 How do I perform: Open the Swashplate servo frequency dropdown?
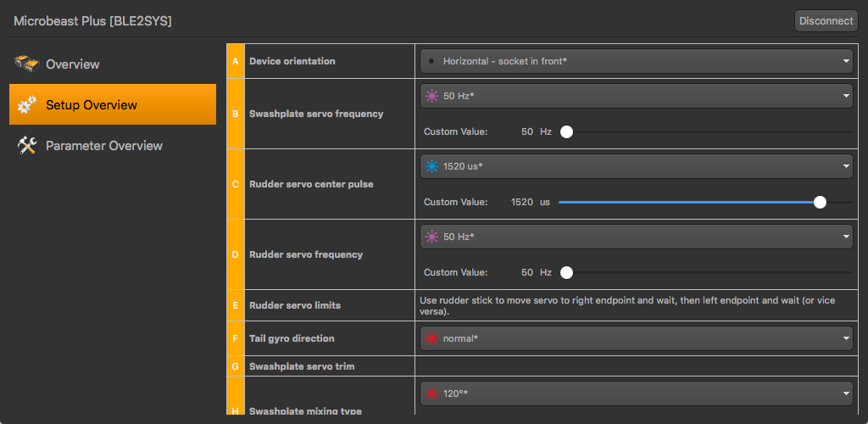tap(636, 96)
